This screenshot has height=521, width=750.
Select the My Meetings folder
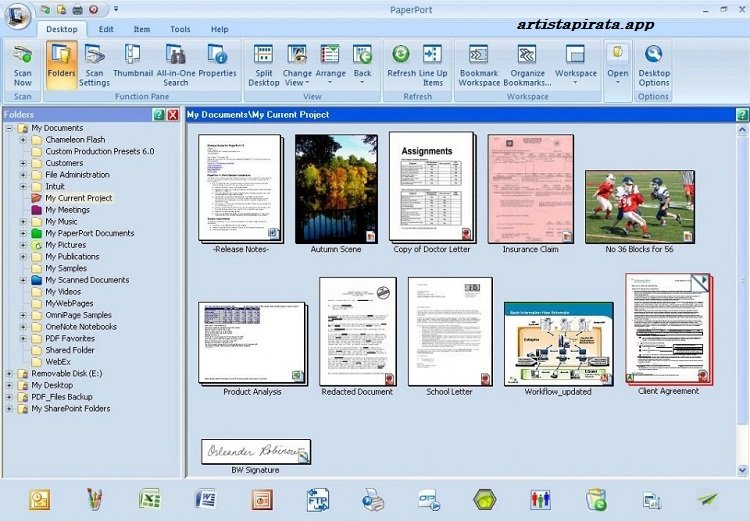(x=67, y=210)
